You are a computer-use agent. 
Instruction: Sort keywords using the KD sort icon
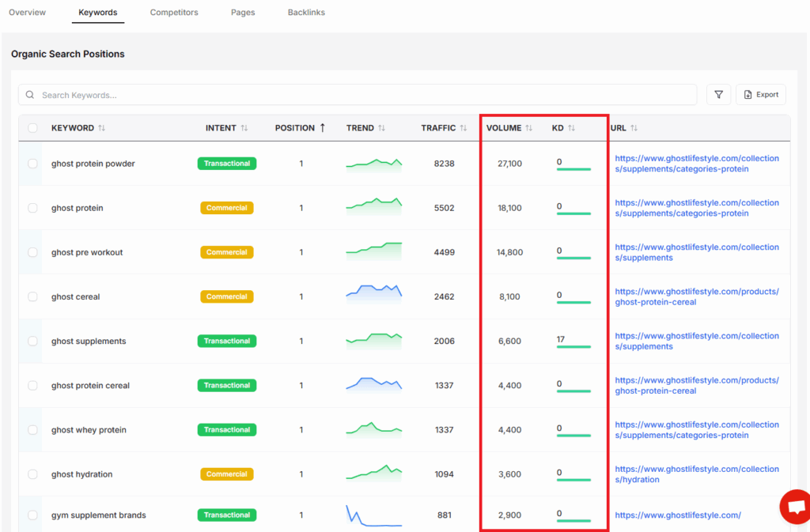[572, 127]
